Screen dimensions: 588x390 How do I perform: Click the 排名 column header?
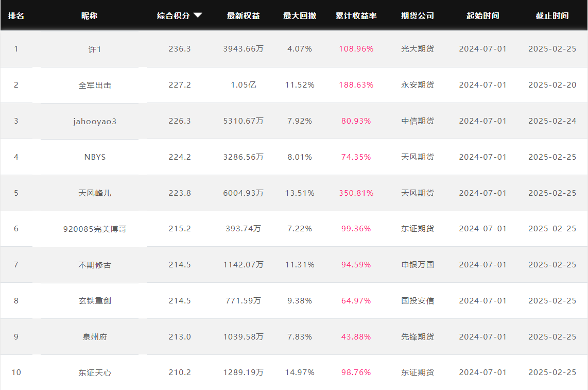16,16
